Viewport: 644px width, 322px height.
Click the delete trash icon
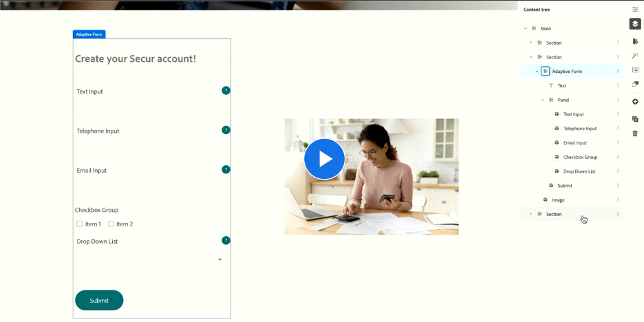coord(635,133)
